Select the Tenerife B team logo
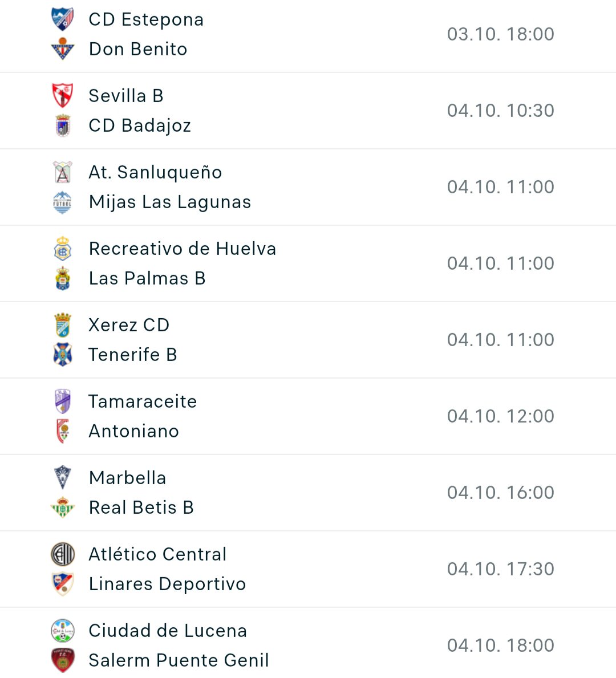This screenshot has height=678, width=616. click(63, 355)
